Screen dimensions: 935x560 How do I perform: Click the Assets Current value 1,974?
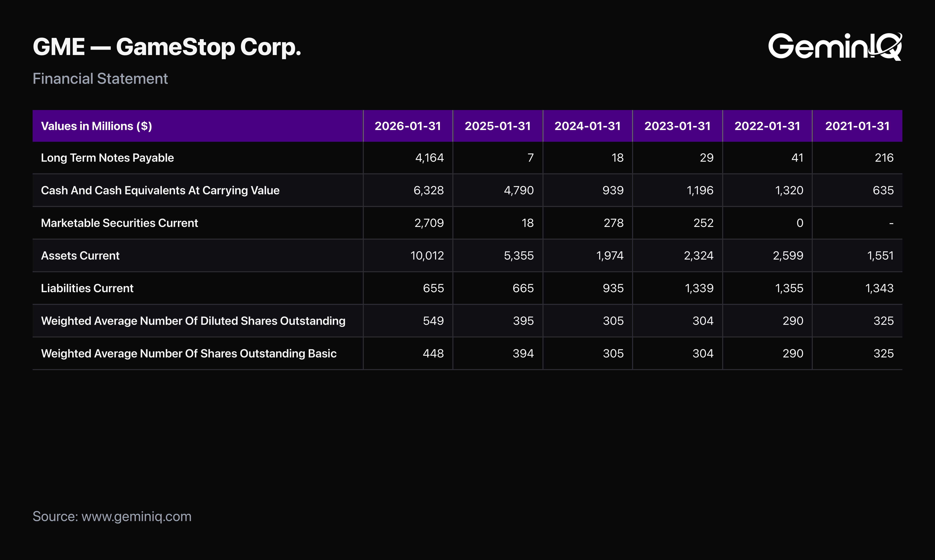point(610,256)
